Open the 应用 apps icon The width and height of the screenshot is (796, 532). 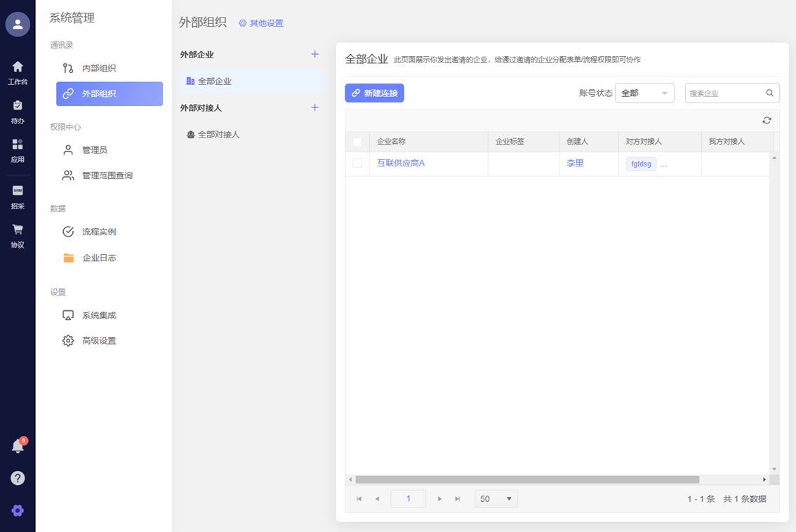click(x=18, y=149)
